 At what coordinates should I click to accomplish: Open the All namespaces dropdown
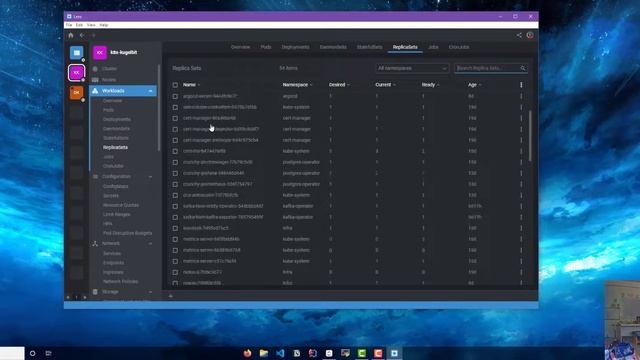412,68
